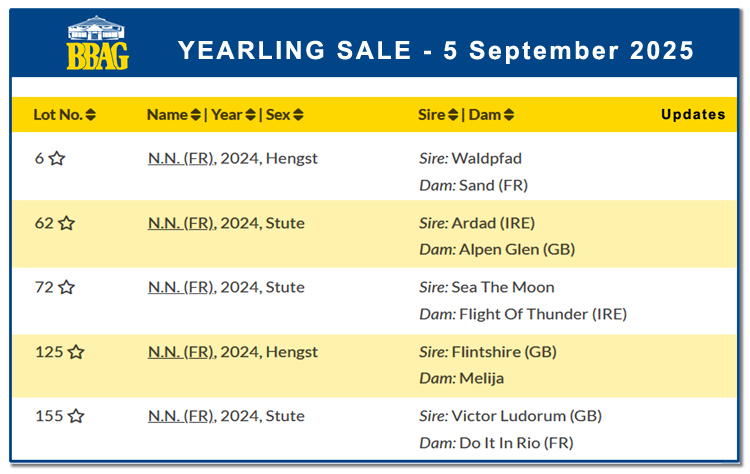Screen dimensions: 750x474
Task: Open N.N. (FR) link in lot 72 row
Action: point(181,287)
